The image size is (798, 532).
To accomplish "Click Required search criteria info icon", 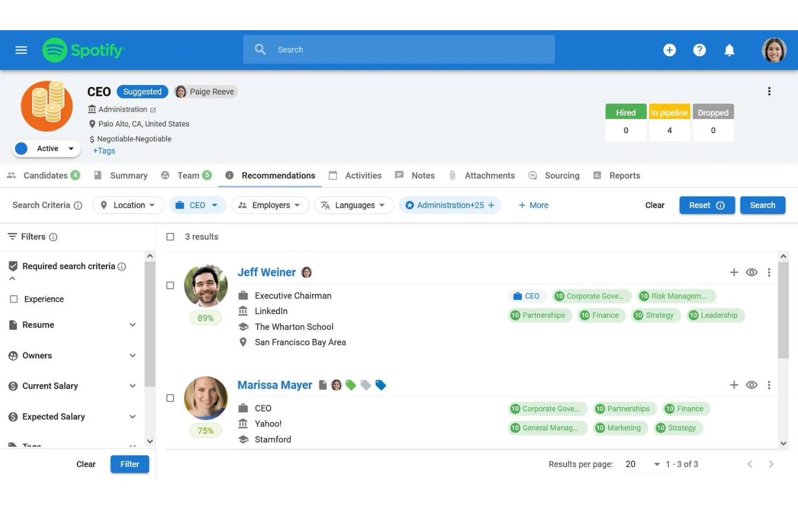I will tap(122, 266).
